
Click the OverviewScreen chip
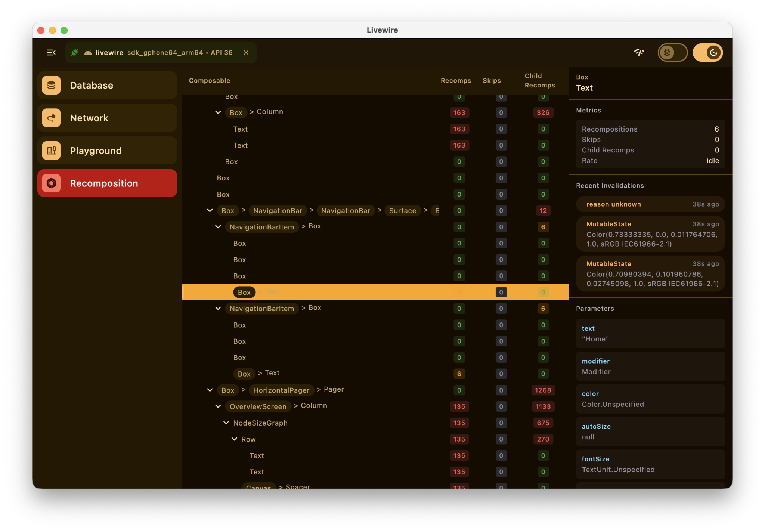(258, 406)
